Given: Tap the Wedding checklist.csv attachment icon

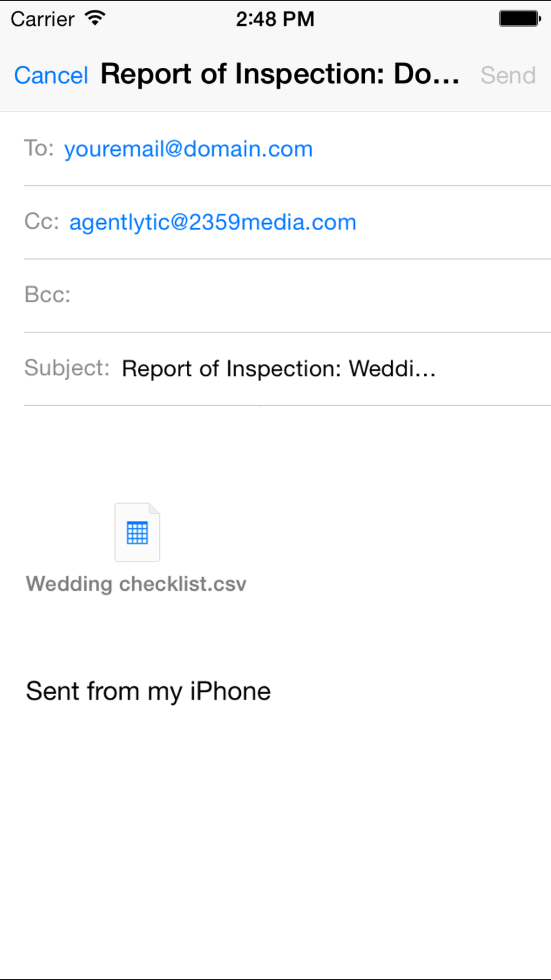Looking at the screenshot, I should (137, 532).
